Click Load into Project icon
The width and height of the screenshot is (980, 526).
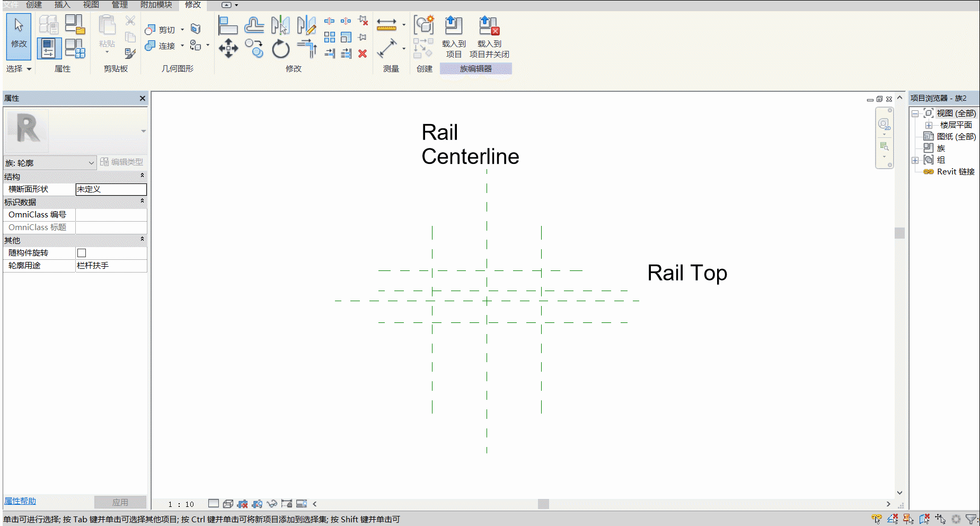tap(454, 37)
